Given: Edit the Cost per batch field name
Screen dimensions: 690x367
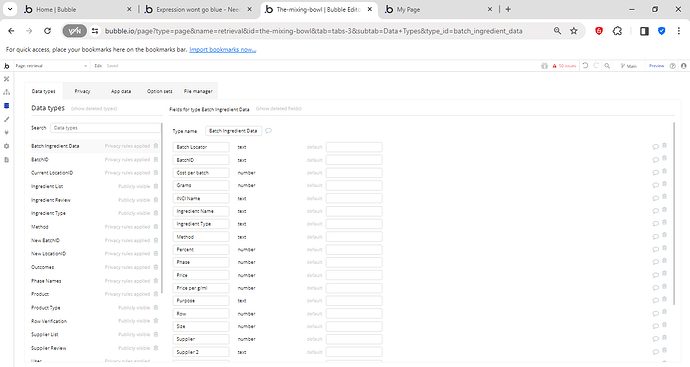Looking at the screenshot, I should tap(201, 173).
